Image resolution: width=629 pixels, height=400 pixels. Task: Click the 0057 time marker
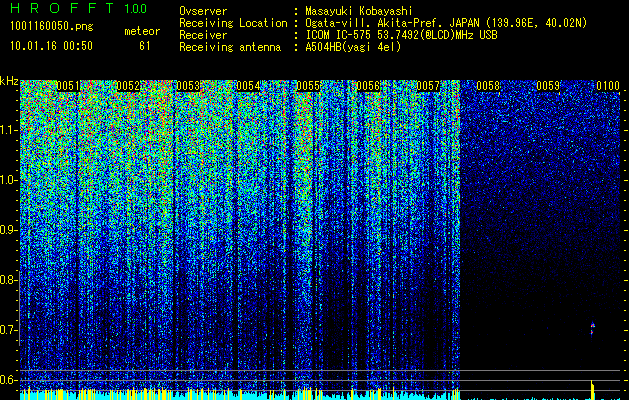pos(428,86)
